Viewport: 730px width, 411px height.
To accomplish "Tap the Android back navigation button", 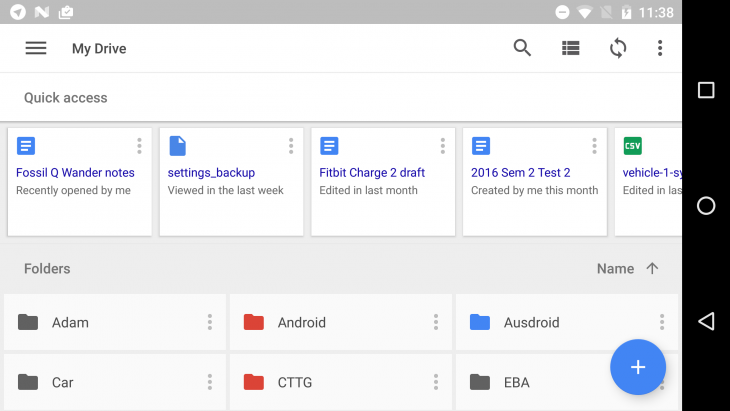I will point(706,321).
